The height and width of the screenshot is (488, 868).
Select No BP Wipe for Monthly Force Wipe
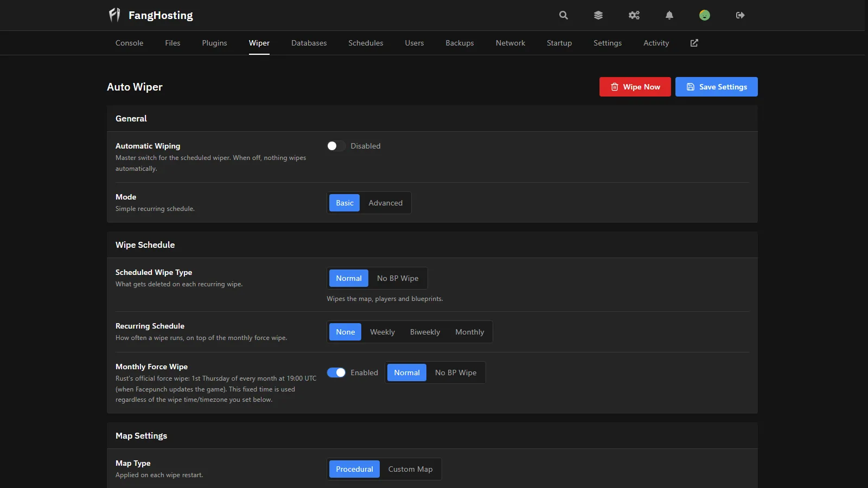pos(456,373)
